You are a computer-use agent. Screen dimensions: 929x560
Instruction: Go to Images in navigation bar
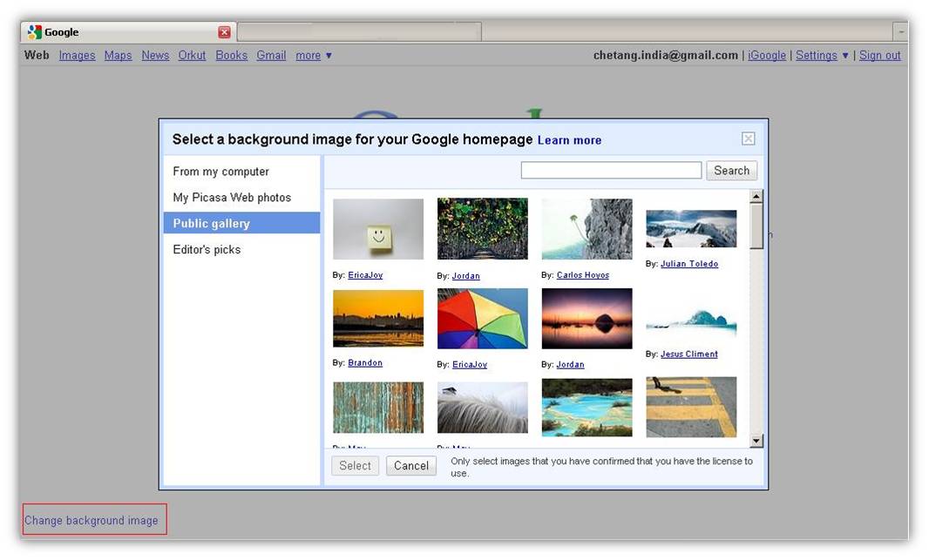[77, 55]
